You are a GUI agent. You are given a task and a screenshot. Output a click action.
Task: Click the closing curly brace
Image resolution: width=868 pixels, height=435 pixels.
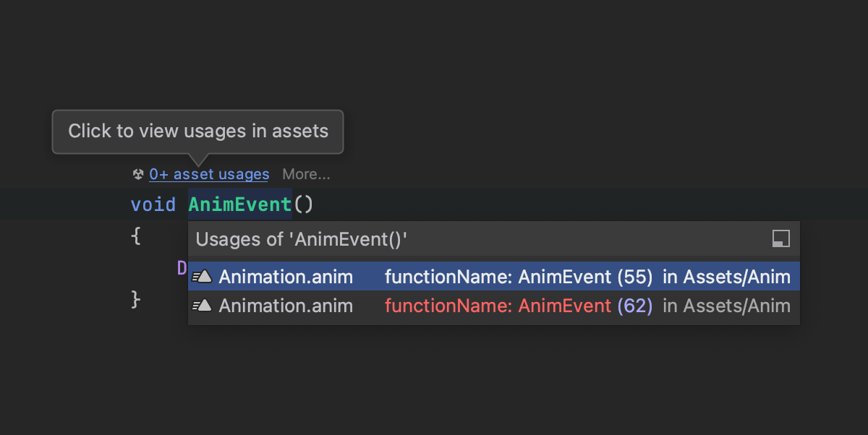[x=136, y=298]
